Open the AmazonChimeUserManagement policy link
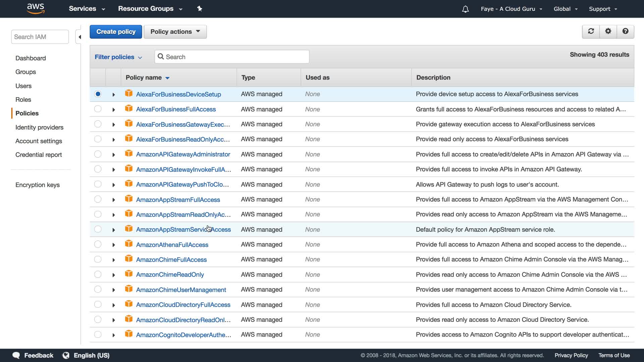 click(x=181, y=290)
